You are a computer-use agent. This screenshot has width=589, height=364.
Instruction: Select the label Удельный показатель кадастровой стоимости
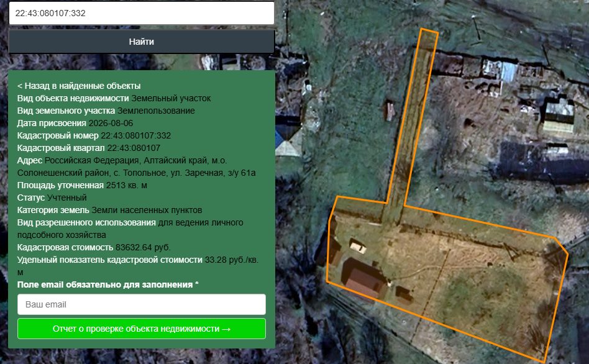click(110, 260)
